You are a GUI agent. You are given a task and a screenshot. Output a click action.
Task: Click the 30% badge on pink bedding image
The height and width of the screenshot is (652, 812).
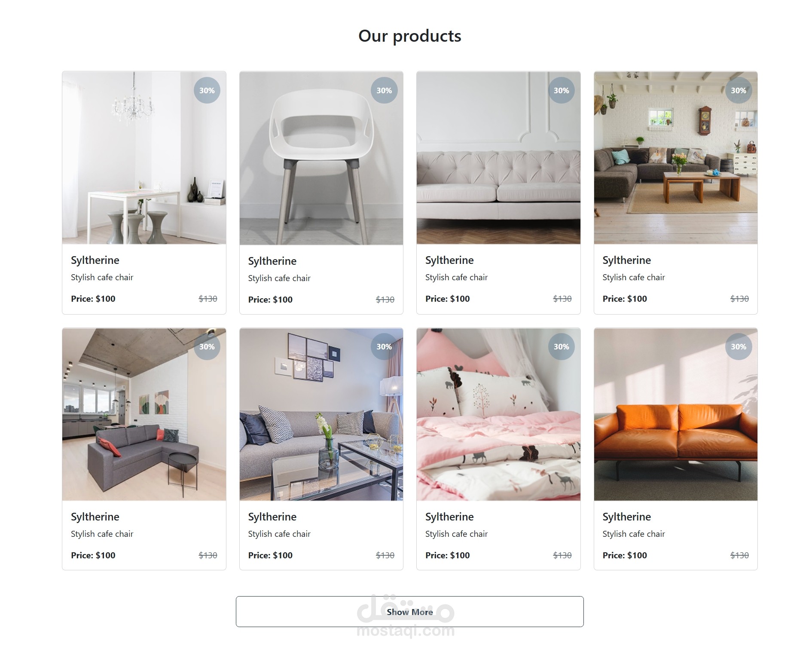click(561, 346)
